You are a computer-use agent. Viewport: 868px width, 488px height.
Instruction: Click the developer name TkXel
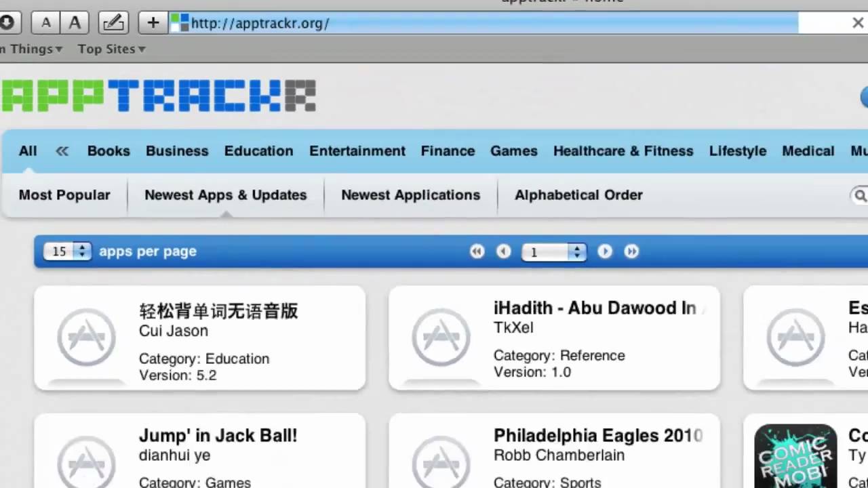[513, 328]
